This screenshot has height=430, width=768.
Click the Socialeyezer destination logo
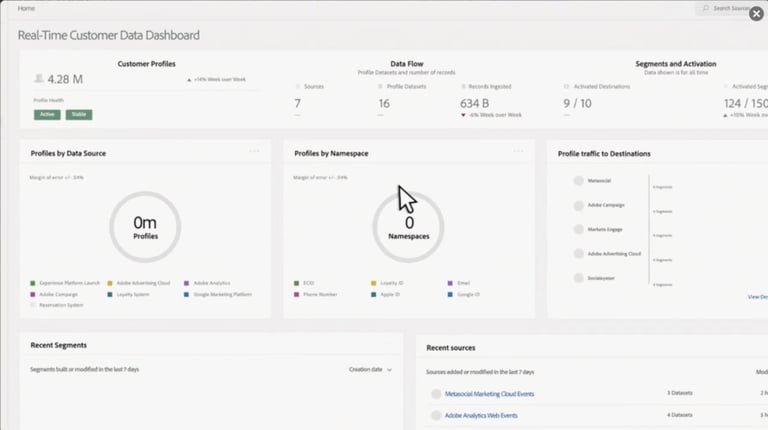[578, 278]
